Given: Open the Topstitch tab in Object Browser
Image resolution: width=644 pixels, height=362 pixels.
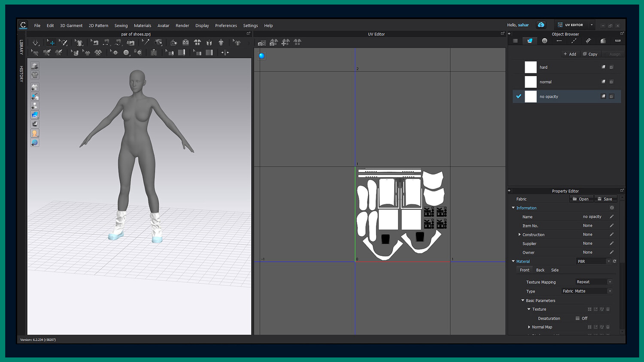Looking at the screenshot, I should 574,41.
